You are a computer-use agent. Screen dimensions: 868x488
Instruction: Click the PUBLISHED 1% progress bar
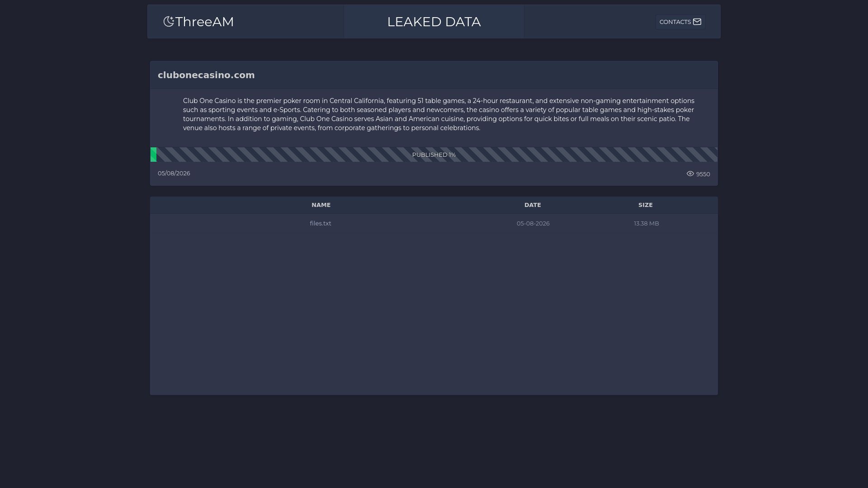click(434, 155)
